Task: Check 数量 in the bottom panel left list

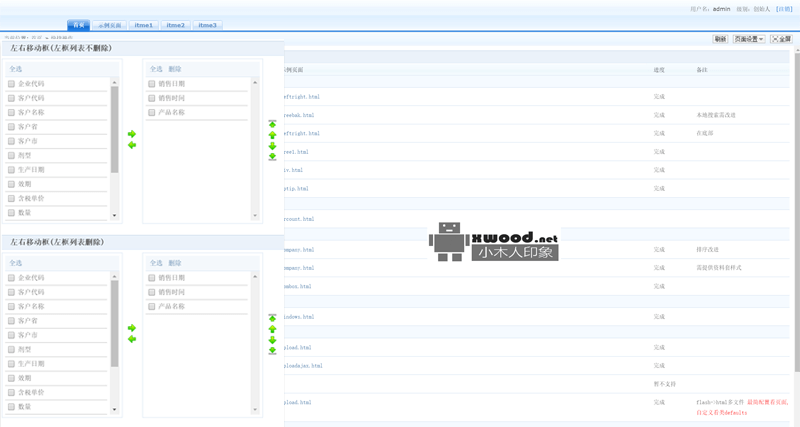Action: tap(11, 407)
